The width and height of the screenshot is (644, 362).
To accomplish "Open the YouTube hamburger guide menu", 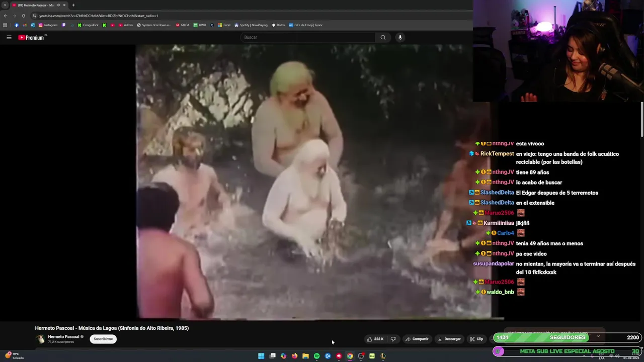I will point(9,37).
